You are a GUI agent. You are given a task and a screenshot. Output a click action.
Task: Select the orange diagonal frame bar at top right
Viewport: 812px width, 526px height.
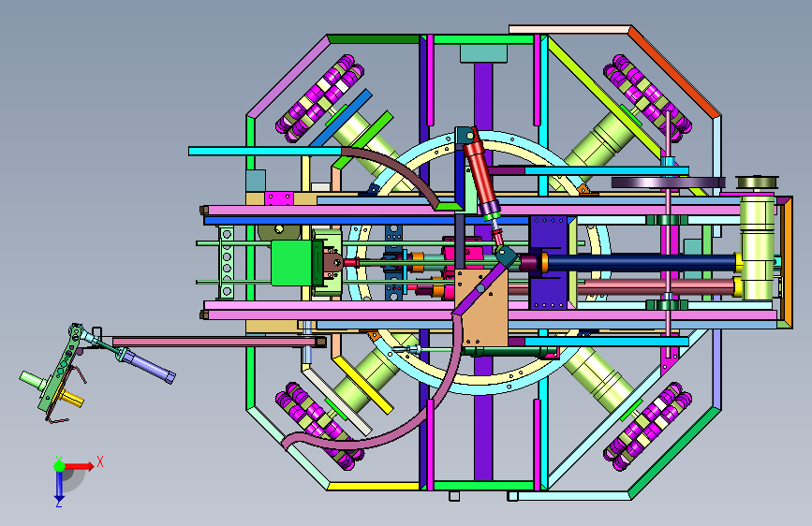(675, 71)
